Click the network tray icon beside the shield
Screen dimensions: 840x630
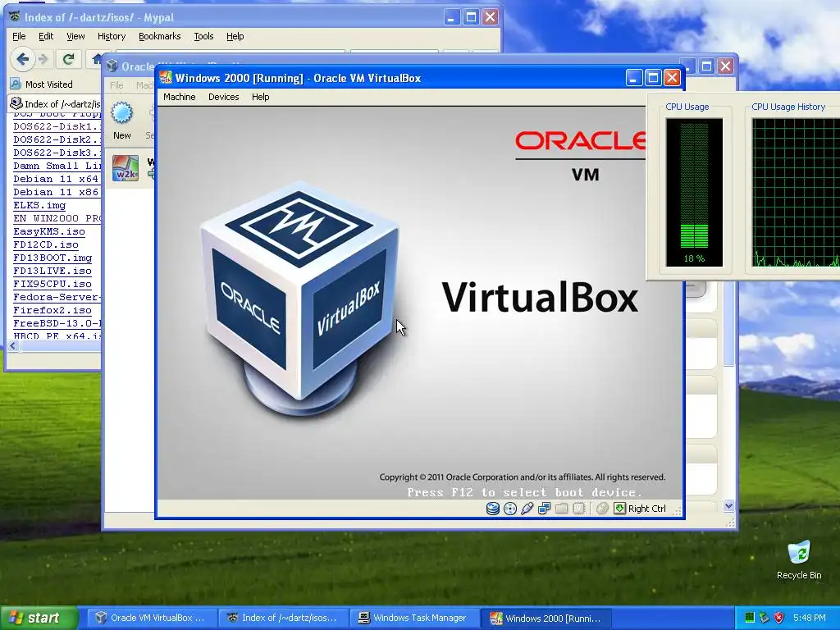(765, 618)
